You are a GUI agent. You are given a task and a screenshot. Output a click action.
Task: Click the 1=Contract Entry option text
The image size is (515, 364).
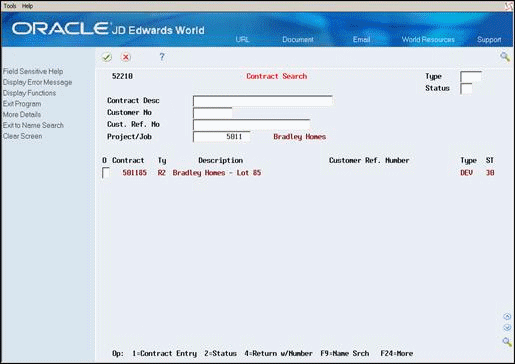[164, 353]
